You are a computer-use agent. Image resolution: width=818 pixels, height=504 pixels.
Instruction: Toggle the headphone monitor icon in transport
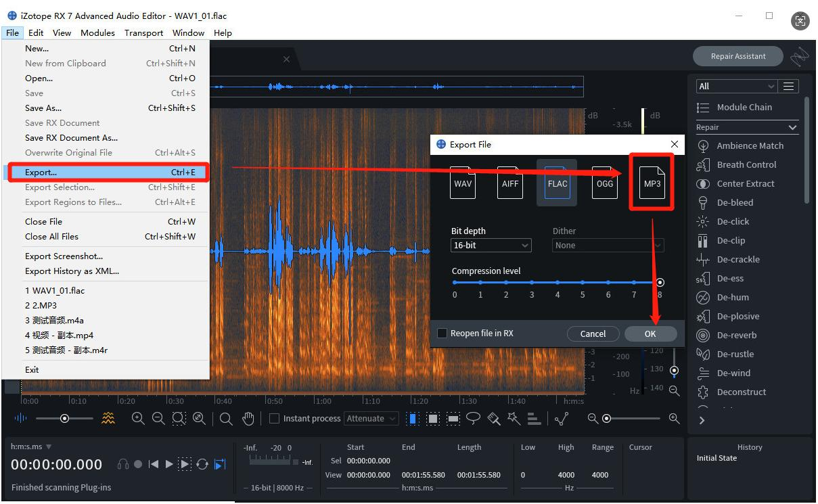tap(122, 464)
